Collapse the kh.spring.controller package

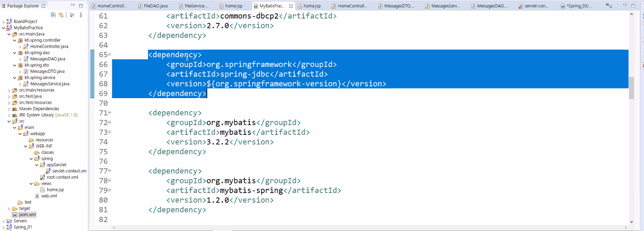click(15, 40)
